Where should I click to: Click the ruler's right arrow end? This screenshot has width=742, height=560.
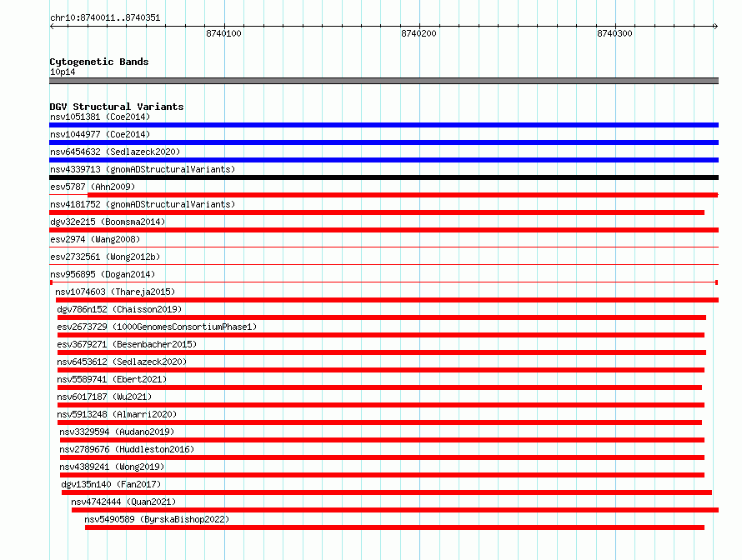[715, 27]
